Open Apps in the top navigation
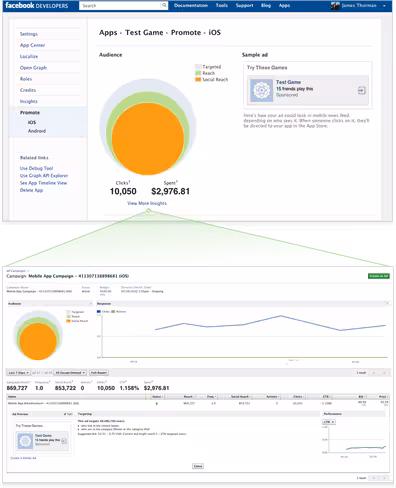 (x=284, y=5)
